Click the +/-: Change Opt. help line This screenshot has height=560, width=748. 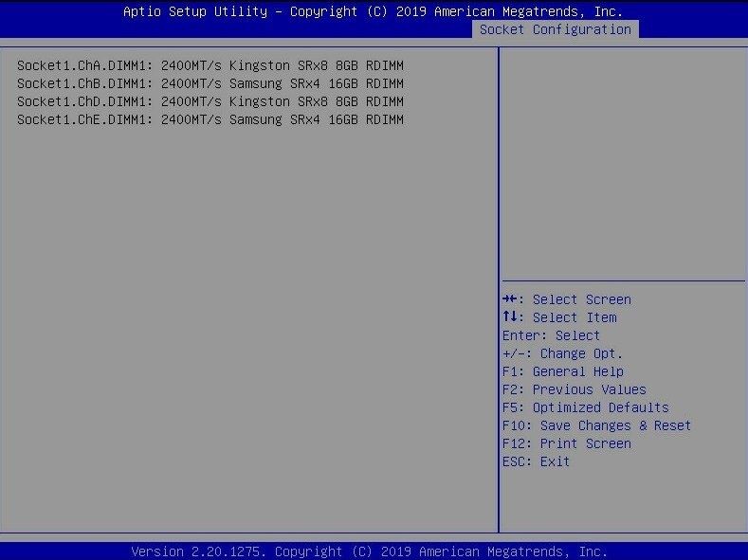click(x=562, y=353)
